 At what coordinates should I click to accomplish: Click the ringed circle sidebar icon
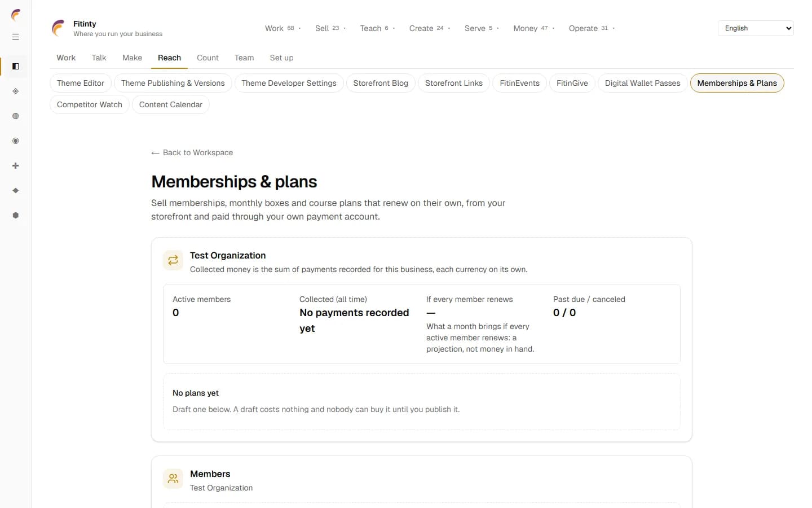pyautogui.click(x=16, y=141)
